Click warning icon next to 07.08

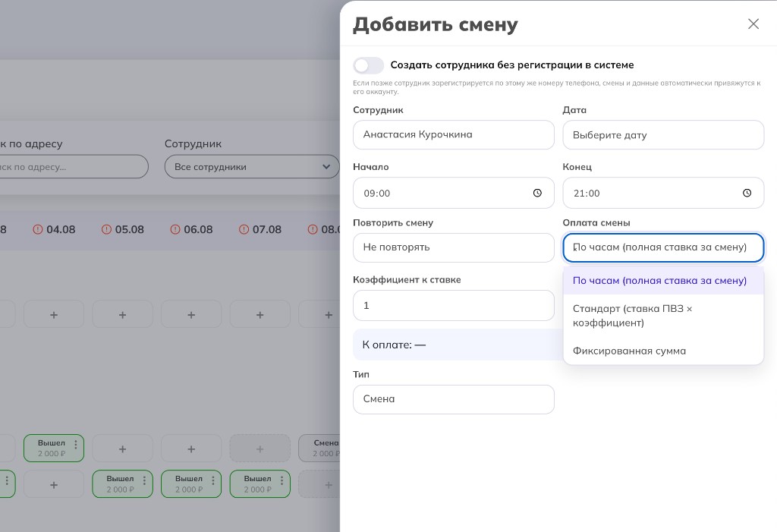pyautogui.click(x=244, y=229)
